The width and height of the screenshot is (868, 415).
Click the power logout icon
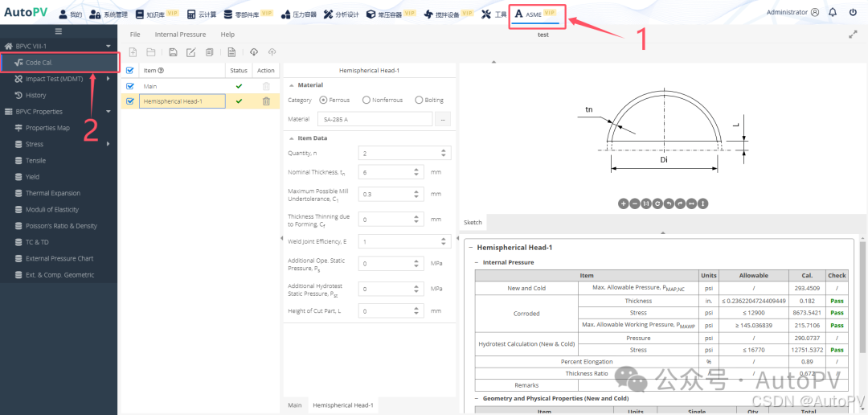[x=853, y=12]
